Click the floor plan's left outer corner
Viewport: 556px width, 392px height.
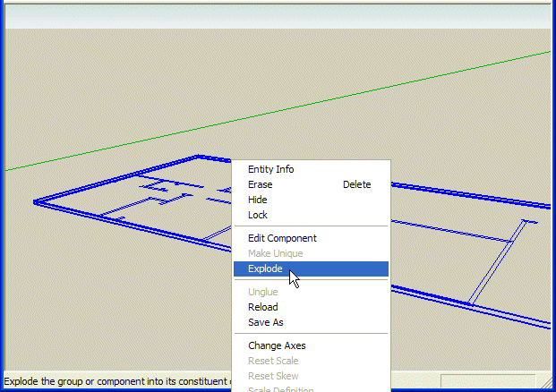coord(36,201)
